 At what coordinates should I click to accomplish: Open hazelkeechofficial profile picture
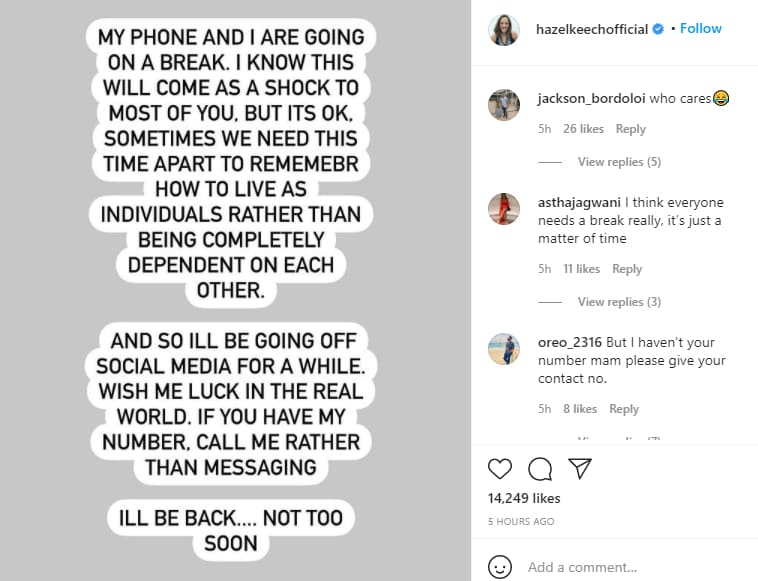point(504,29)
